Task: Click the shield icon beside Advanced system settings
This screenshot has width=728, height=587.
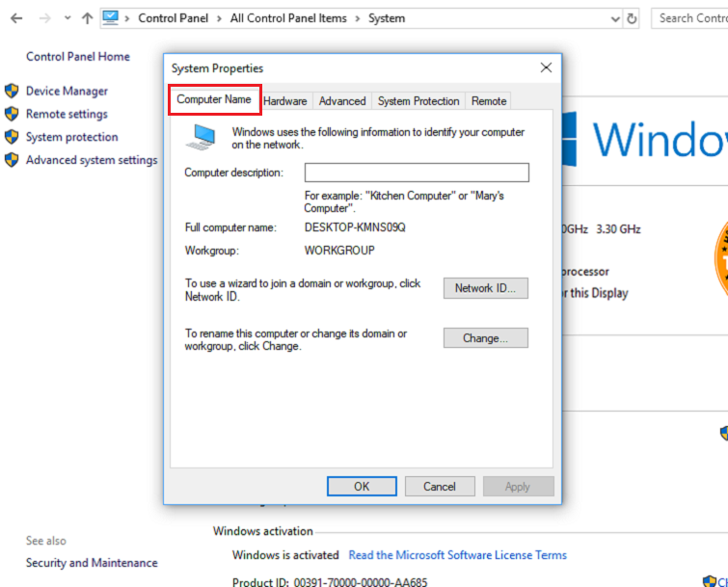Action: click(12, 160)
